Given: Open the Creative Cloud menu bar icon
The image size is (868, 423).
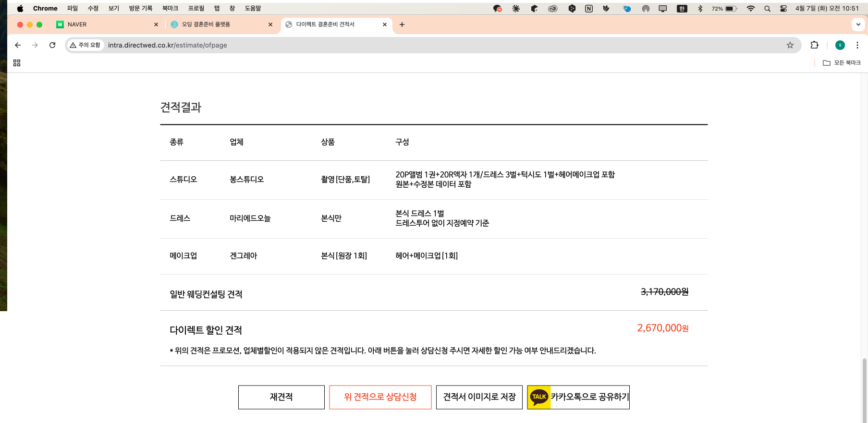Looking at the screenshot, I should coord(553,9).
